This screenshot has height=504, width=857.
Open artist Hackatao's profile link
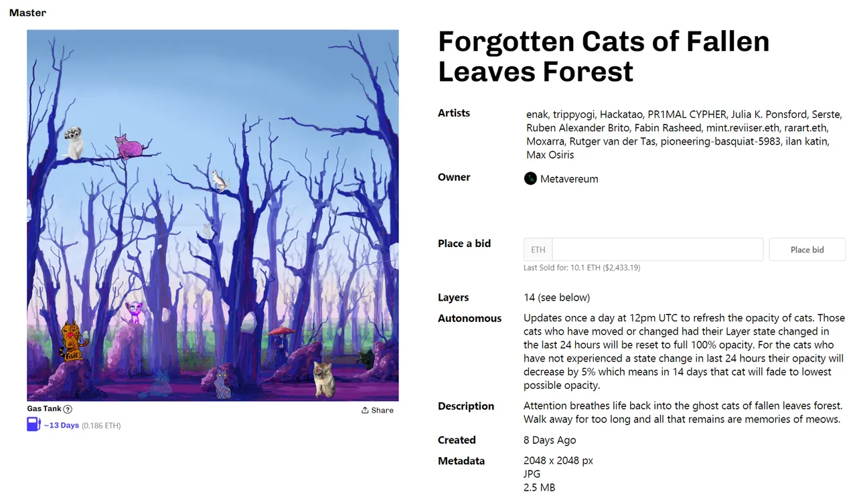coord(621,114)
